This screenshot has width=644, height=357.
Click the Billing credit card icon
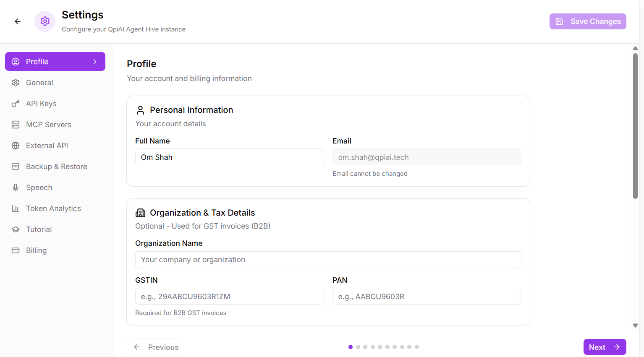pyautogui.click(x=16, y=250)
